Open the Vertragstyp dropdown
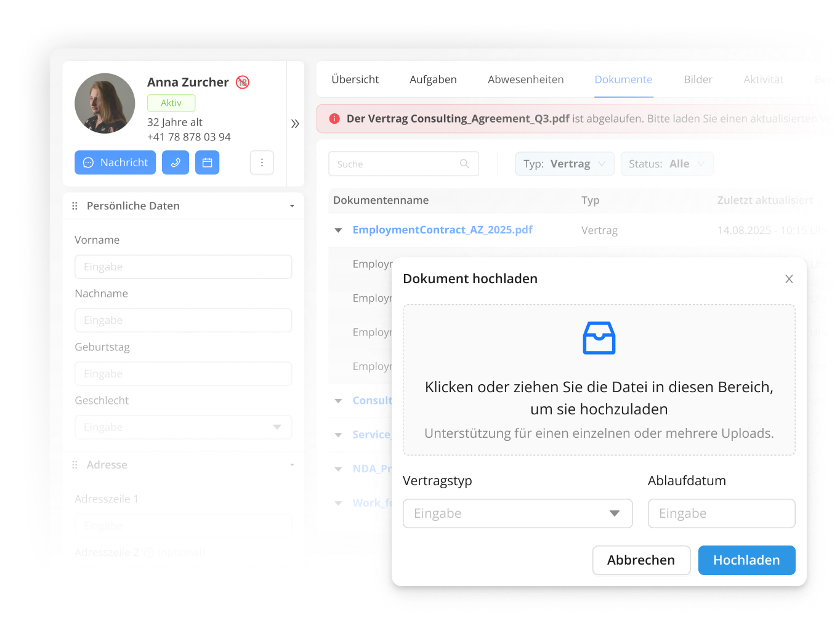Viewport: 840px width, 628px height. (517, 513)
